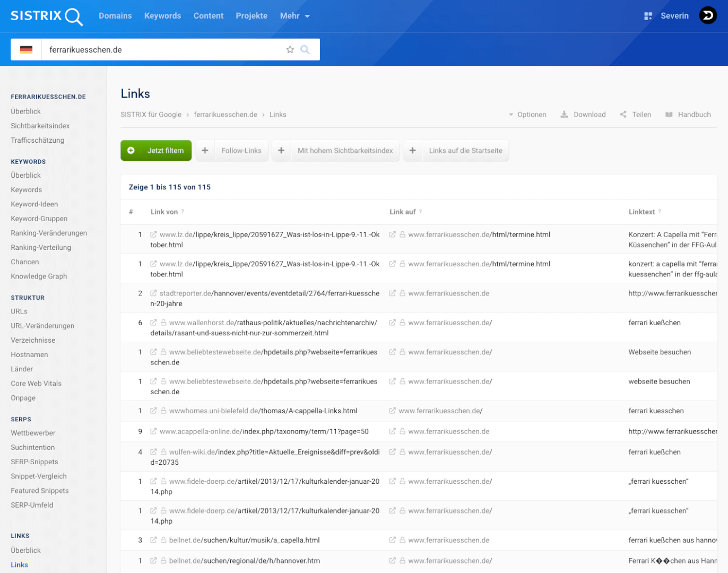Click plus icon on Links auf die Startseite
Image resolution: width=728 pixels, height=573 pixels.
pyautogui.click(x=412, y=151)
